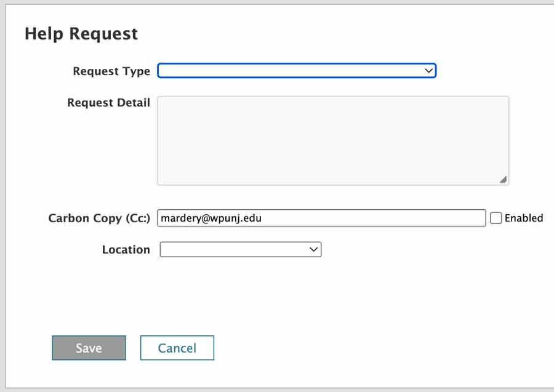Place cursor in mardery@wpunj.edu text
The width and height of the screenshot is (554, 392).
pos(211,218)
